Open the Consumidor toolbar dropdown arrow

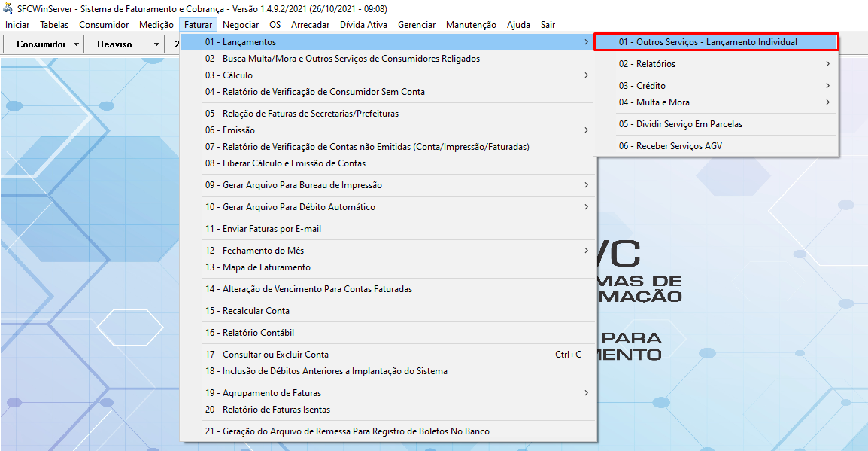(x=77, y=44)
